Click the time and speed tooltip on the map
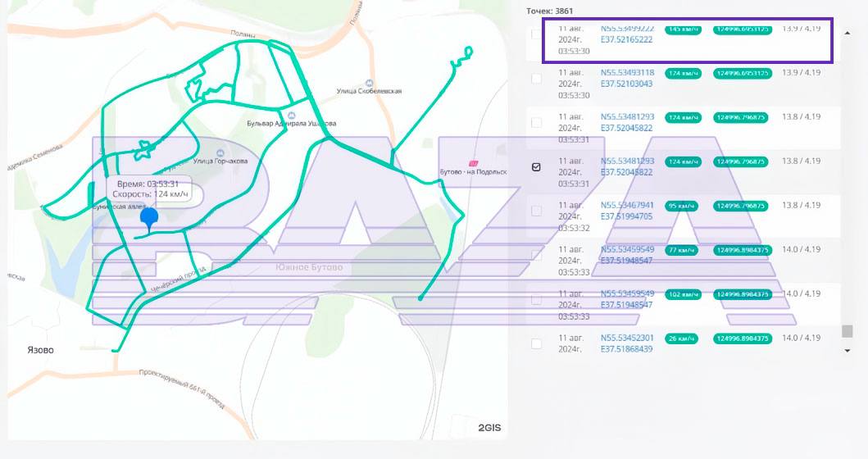This screenshot has width=868, height=459. (x=152, y=189)
